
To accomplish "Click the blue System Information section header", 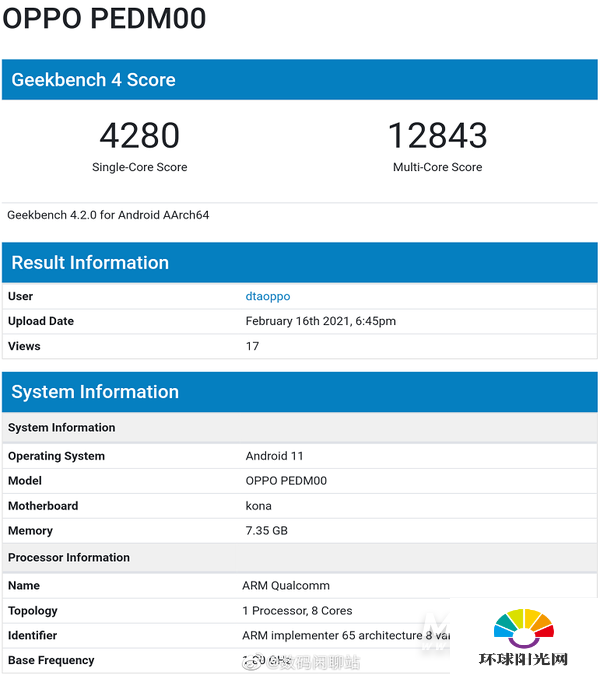I will 300,392.
